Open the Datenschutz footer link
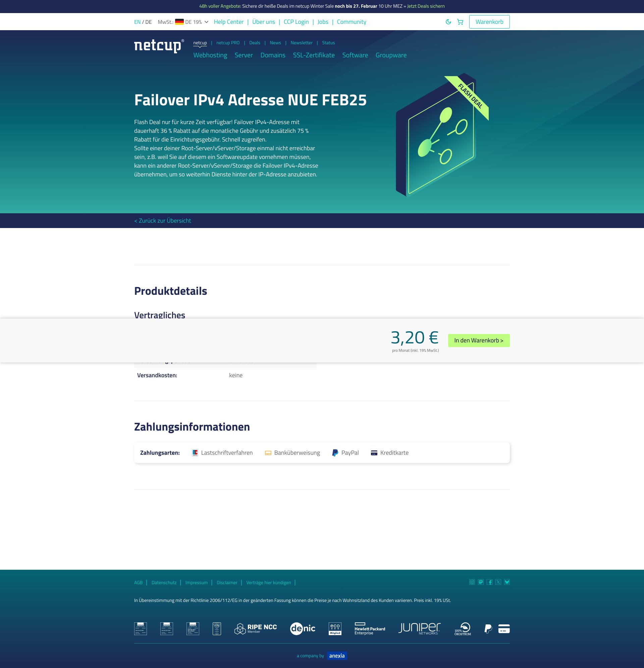This screenshot has height=668, width=644. pos(164,582)
